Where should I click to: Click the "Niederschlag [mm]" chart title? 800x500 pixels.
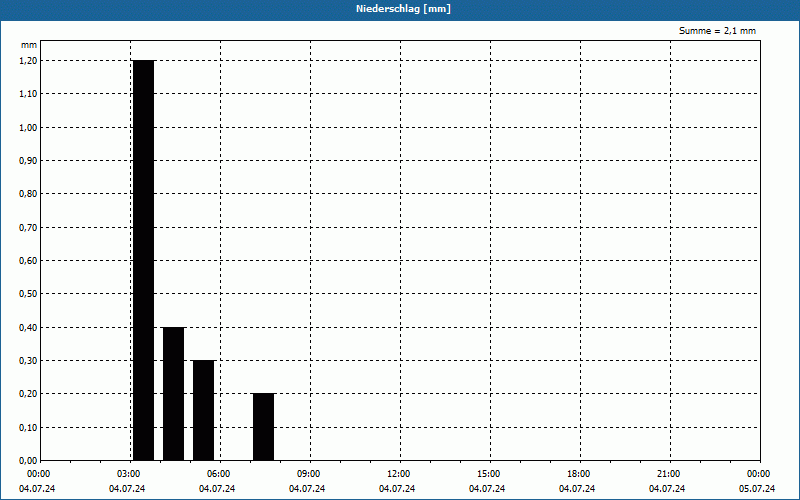400,9
